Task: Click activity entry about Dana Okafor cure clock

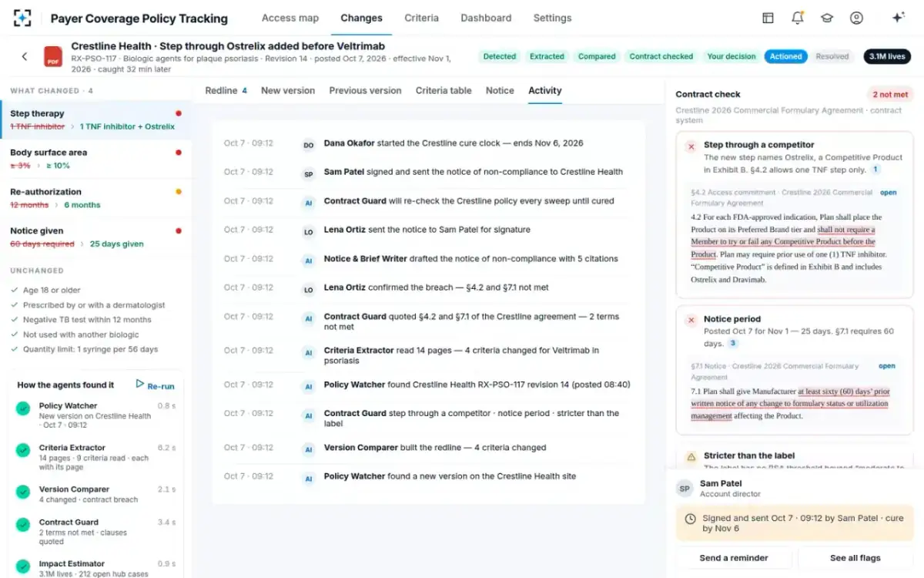Action: 428,143
